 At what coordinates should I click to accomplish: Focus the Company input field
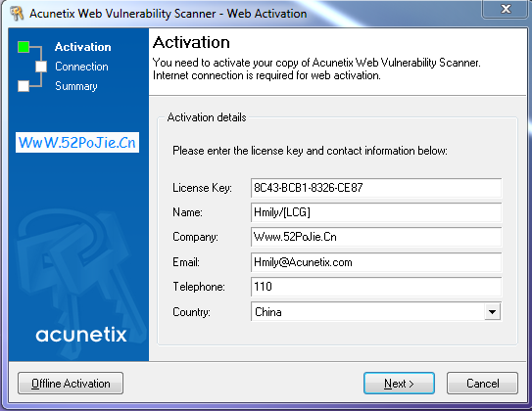(376, 237)
